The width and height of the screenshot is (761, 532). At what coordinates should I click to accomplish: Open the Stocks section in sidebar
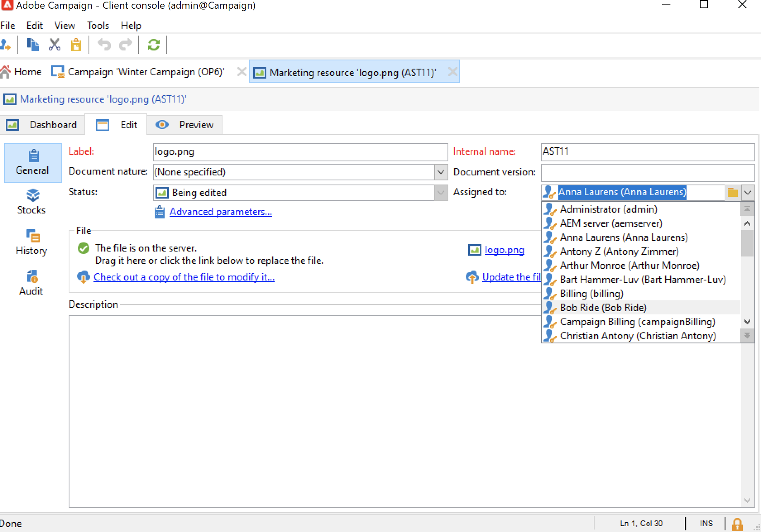tap(31, 202)
